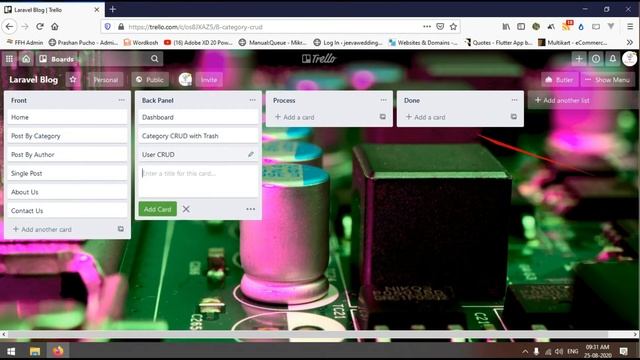Viewport: 640px width, 360px height.
Task: Open Wordkosh bookmark
Action: tap(141, 42)
